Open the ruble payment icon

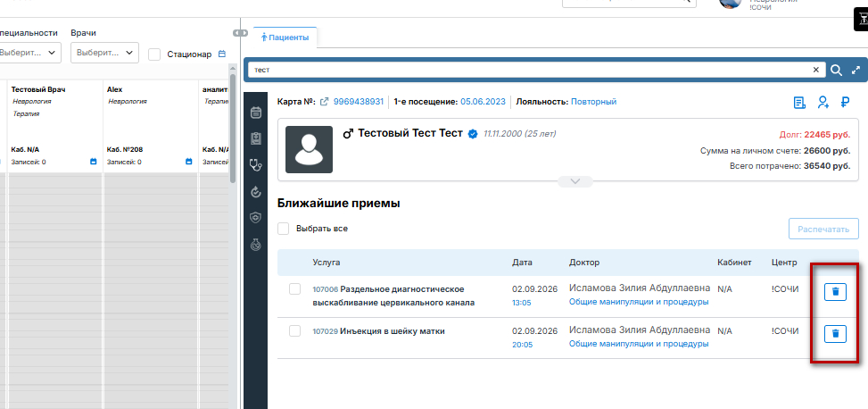845,102
